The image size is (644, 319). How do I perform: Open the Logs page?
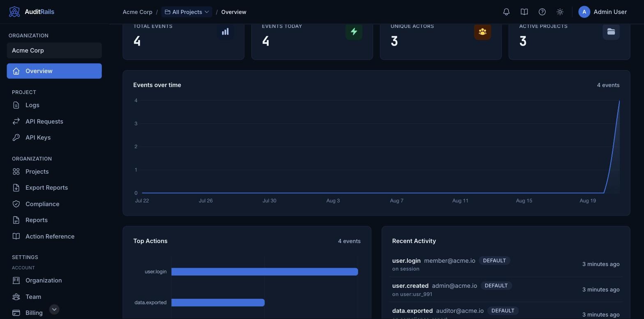pos(54,105)
